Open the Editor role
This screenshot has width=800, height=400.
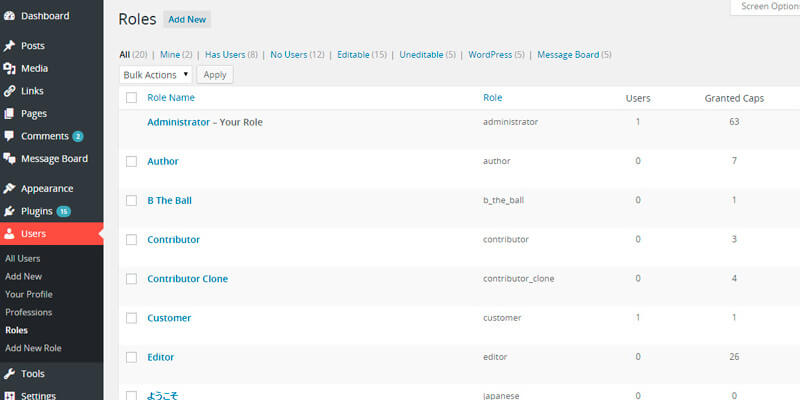[x=161, y=357]
